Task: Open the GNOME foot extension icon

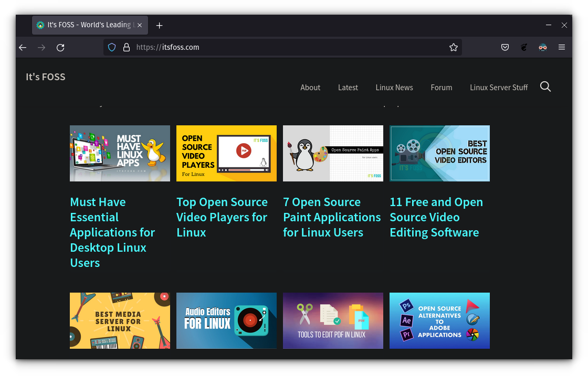Action: (x=524, y=47)
